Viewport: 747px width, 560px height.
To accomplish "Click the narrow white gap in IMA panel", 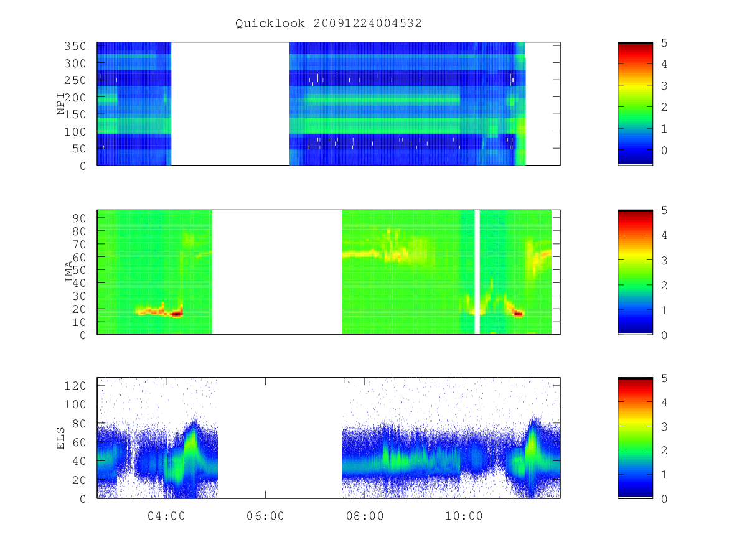I will [x=477, y=272].
